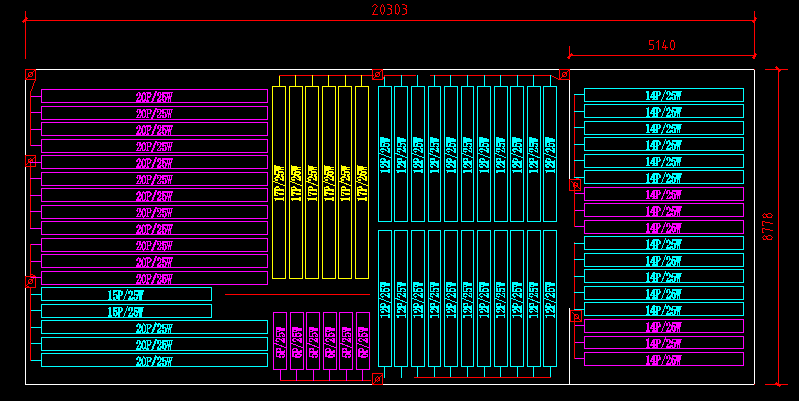Select the first small magenta 5P/25W panel
This screenshot has height=401, width=799.
280,341
